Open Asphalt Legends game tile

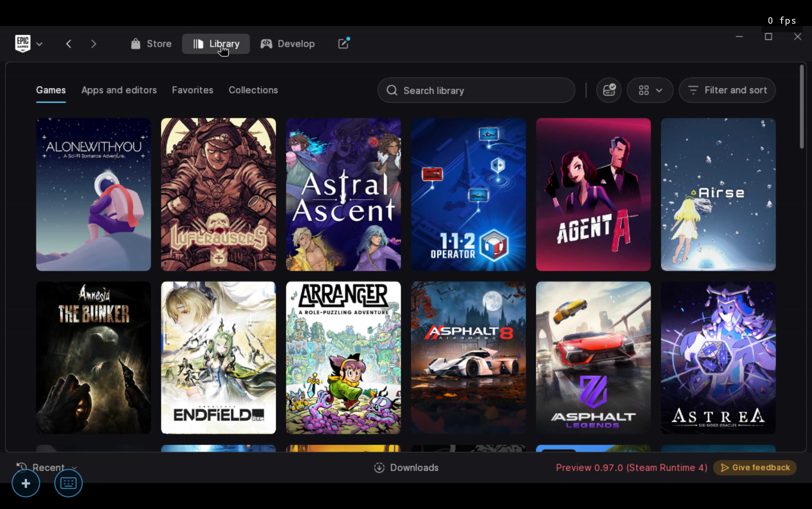(593, 358)
